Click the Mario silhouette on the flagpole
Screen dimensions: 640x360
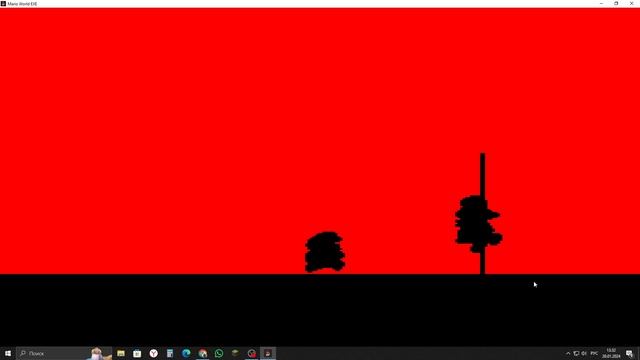(478, 224)
